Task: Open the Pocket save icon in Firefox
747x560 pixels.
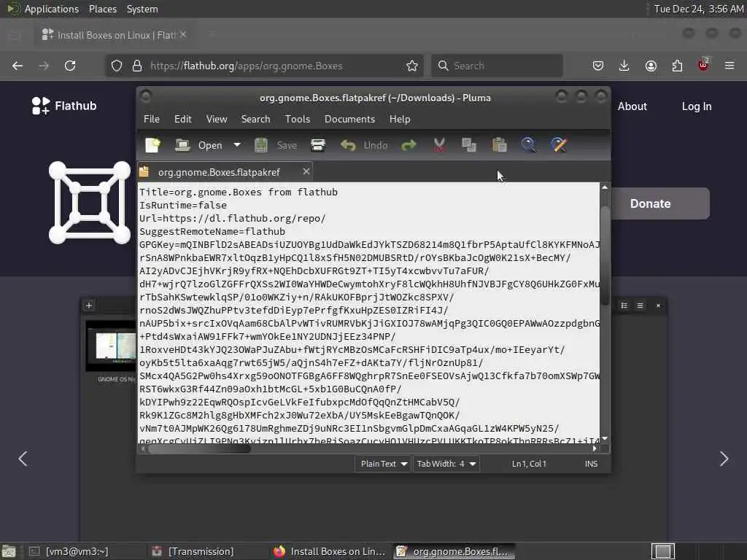Action: click(x=598, y=66)
